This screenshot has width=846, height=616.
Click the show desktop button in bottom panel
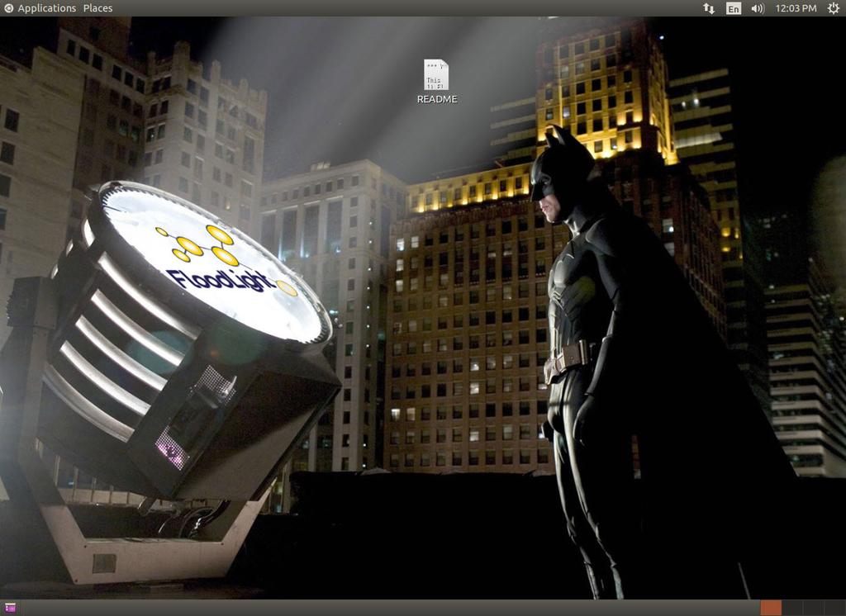[10, 608]
